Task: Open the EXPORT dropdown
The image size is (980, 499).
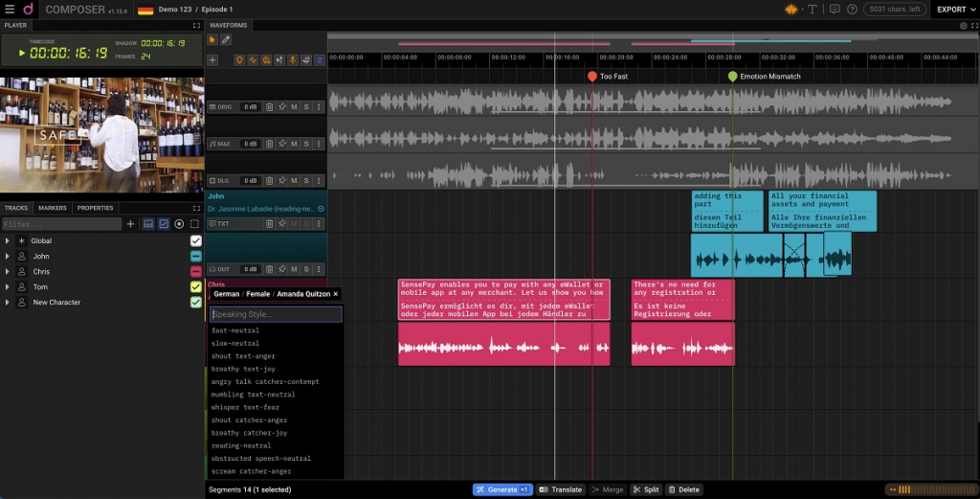Action: pyautogui.click(x=955, y=10)
